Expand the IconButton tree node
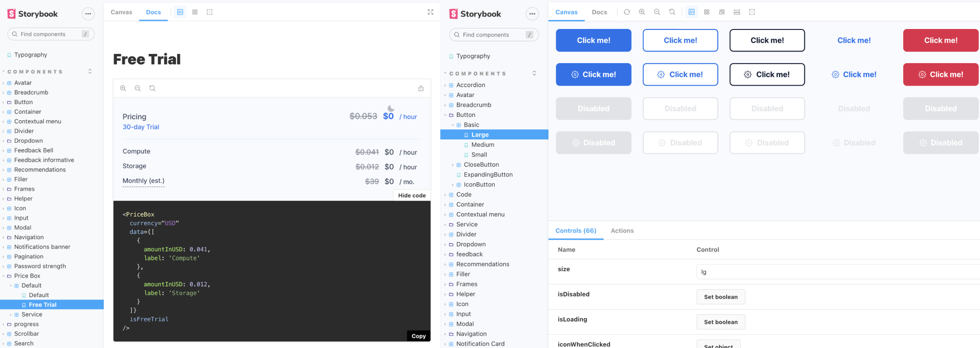Viewport: 980px width, 348px height. 453,185
